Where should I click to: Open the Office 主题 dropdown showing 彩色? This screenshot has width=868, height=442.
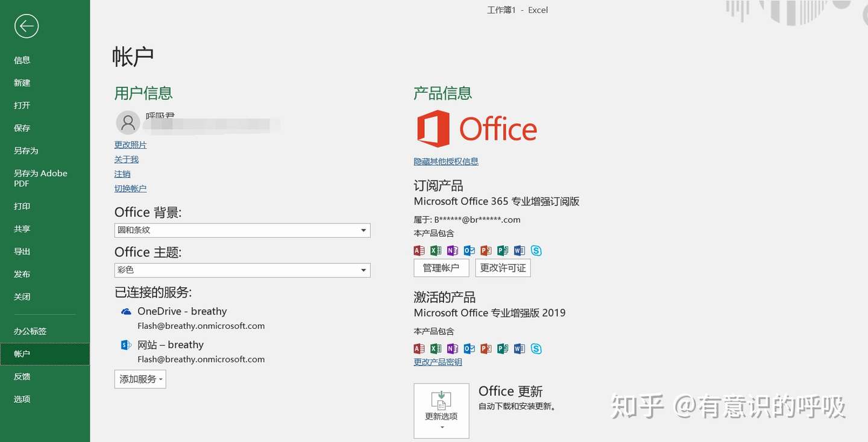pyautogui.click(x=242, y=270)
